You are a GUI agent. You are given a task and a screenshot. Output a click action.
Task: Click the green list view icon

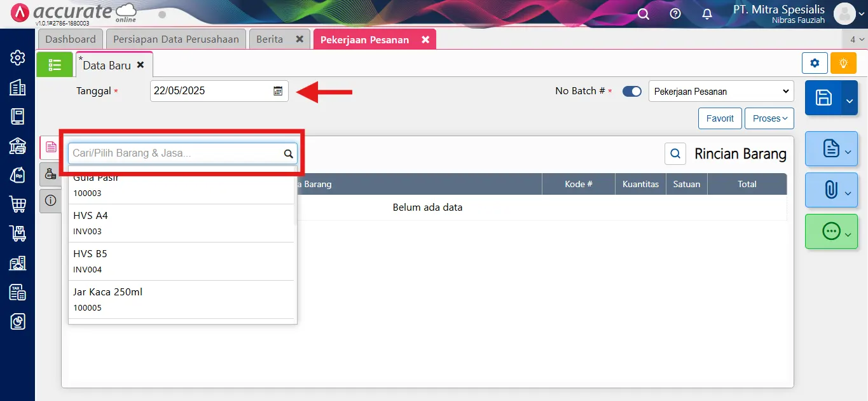pyautogui.click(x=55, y=65)
